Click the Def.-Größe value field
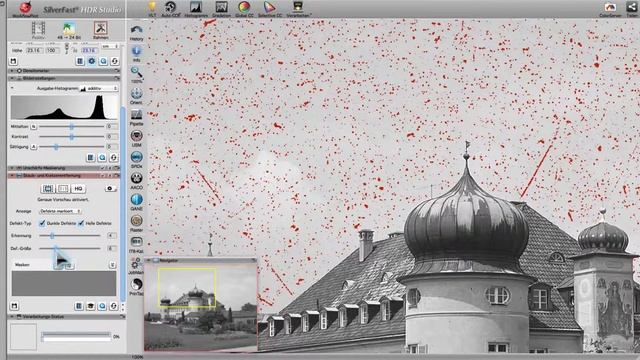This screenshot has width=640, height=360. [x=111, y=248]
